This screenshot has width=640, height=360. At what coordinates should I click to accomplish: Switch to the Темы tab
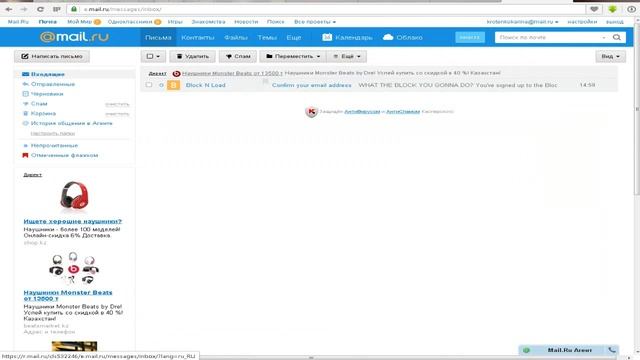(x=267, y=37)
